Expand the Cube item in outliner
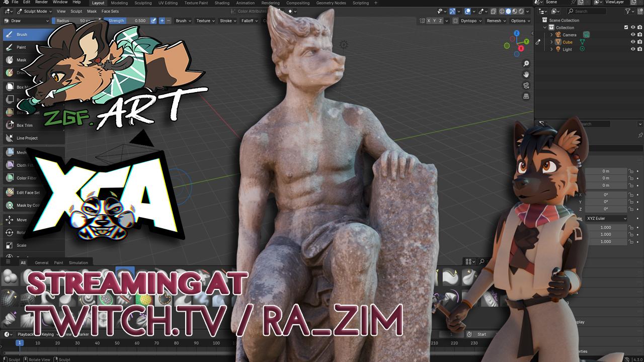Image resolution: width=644 pixels, height=362 pixels. (x=551, y=42)
